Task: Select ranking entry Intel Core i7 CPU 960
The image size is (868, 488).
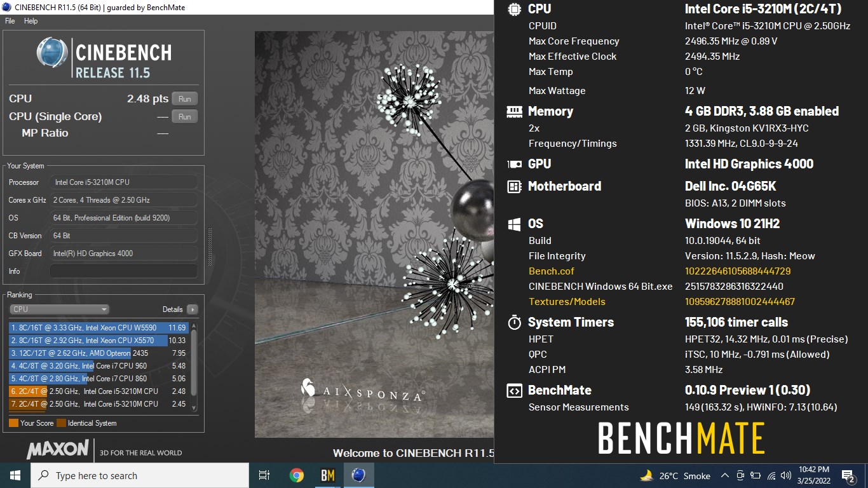Action: 98,366
